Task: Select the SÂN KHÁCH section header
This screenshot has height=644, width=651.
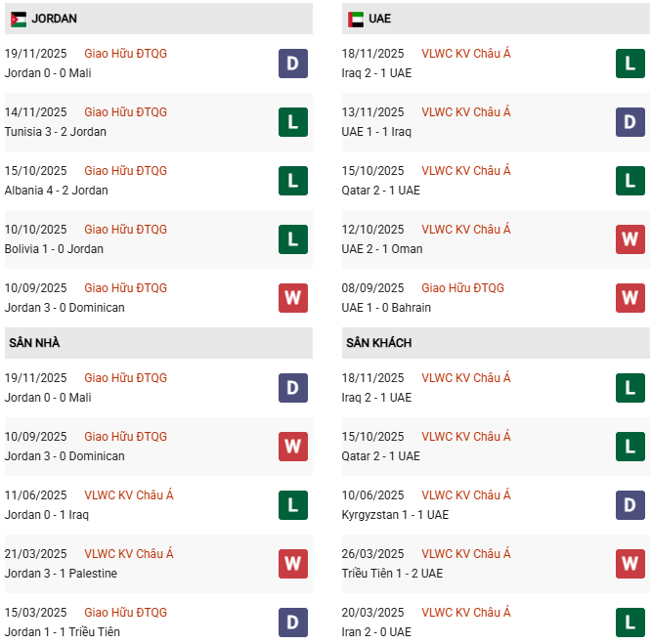Action: coord(378,343)
